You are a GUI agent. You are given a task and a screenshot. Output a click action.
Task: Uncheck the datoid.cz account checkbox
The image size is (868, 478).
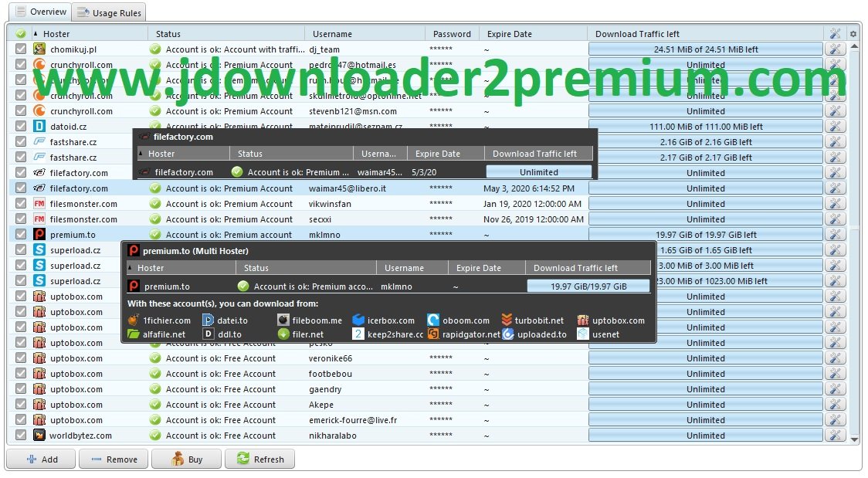[21, 126]
